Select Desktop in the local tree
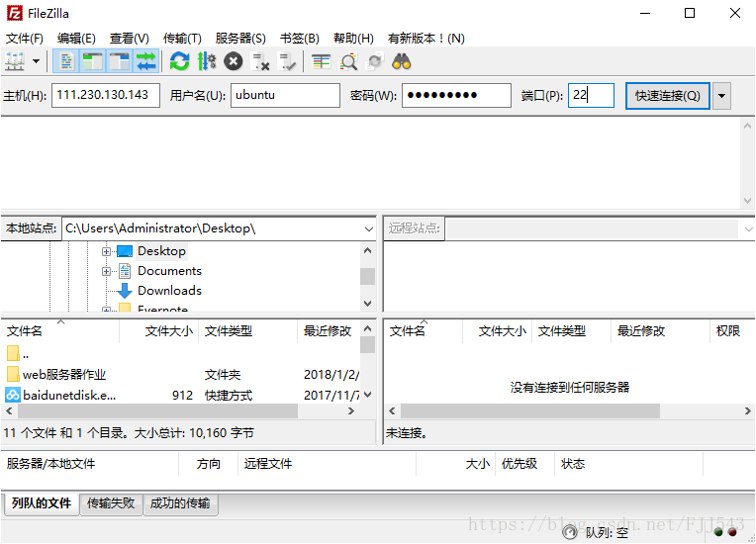 [161, 251]
